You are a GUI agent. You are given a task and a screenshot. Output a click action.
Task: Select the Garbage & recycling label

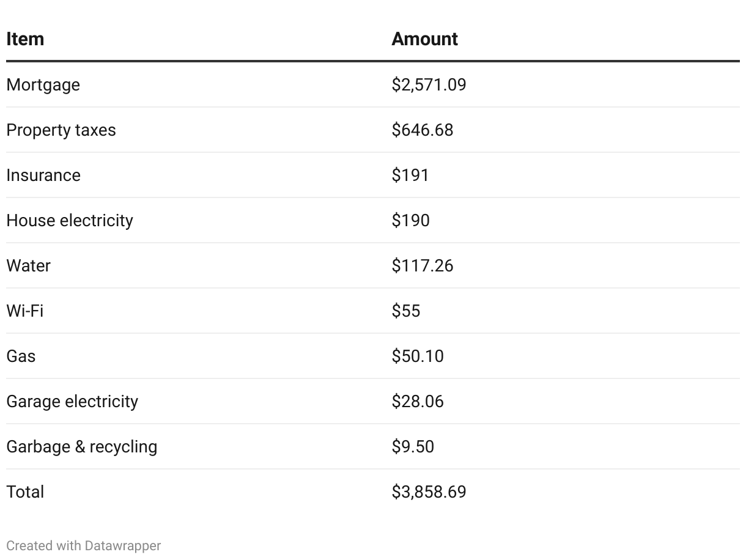tap(82, 447)
